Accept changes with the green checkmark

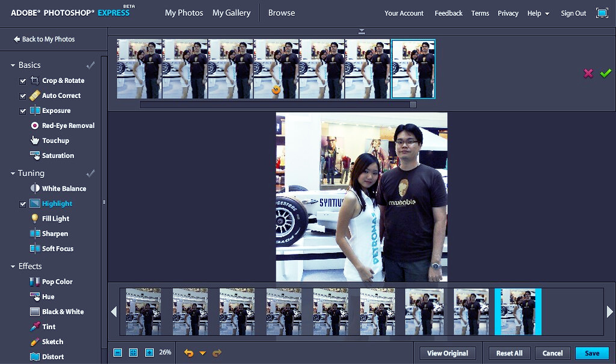(x=605, y=73)
